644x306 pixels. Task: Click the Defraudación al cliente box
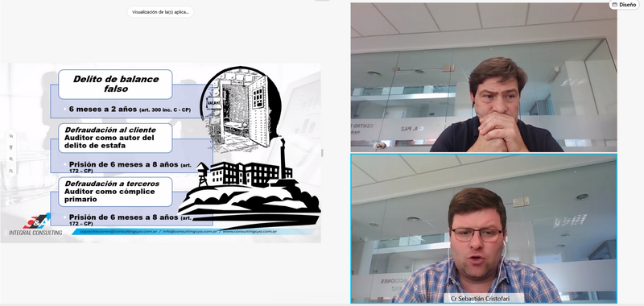(115, 138)
